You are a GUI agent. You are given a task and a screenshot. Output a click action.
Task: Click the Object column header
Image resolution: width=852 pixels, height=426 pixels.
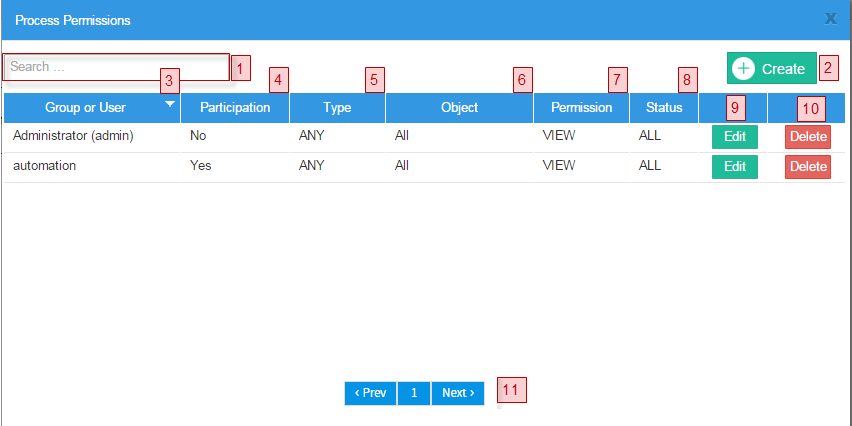tap(459, 108)
